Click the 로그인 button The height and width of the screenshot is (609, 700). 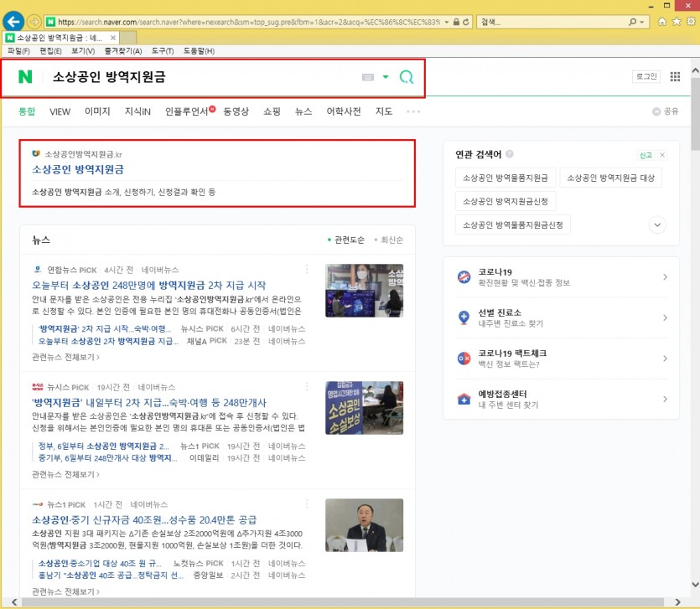646,76
